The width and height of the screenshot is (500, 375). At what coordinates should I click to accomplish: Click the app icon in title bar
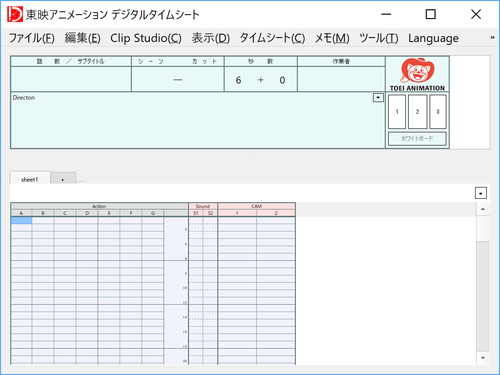tap(15, 14)
